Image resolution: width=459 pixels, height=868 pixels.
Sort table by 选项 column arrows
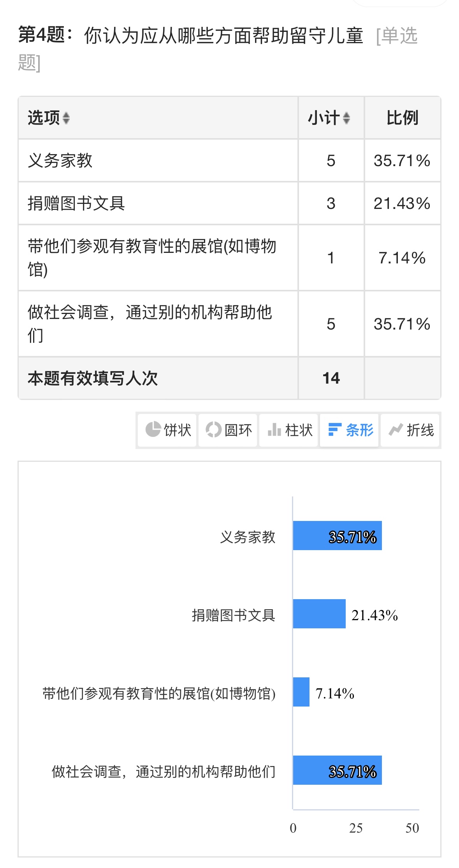pyautogui.click(x=66, y=118)
